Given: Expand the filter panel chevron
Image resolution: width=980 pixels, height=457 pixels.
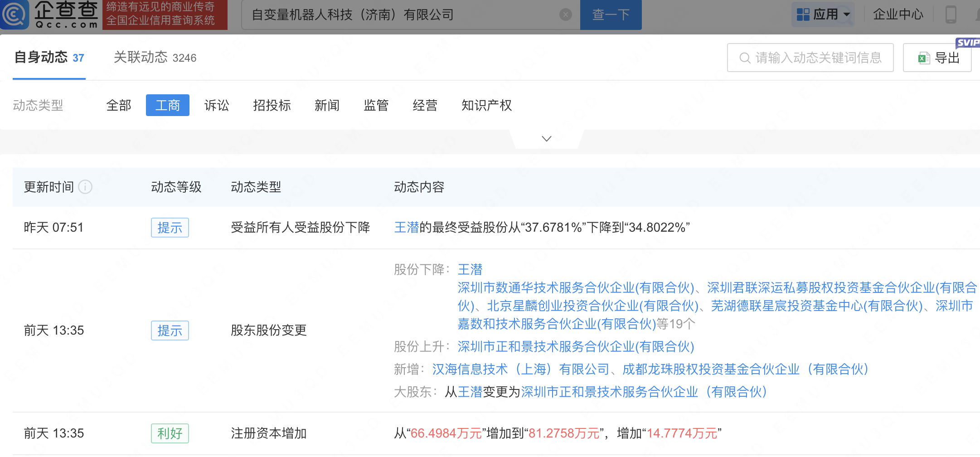Looking at the screenshot, I should 547,139.
